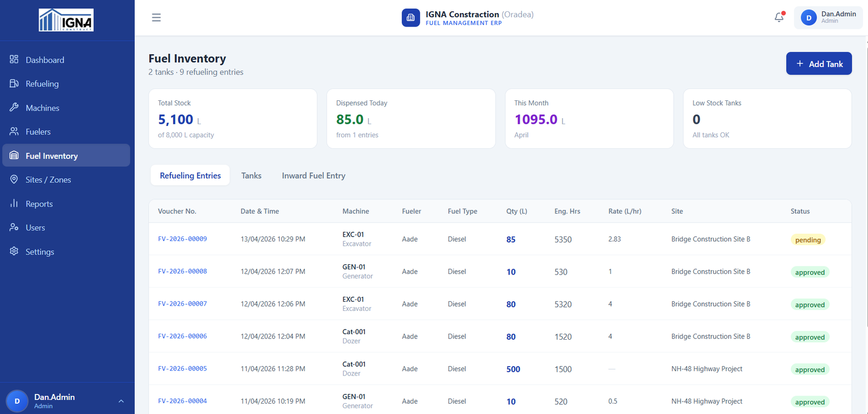Switch to the Tanks tab
868x414 pixels.
[251, 176]
